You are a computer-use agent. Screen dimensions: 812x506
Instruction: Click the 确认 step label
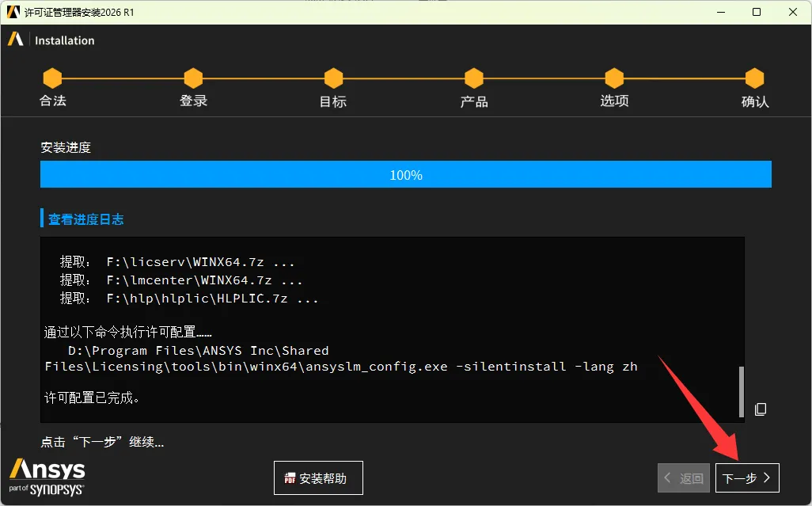tap(755, 101)
